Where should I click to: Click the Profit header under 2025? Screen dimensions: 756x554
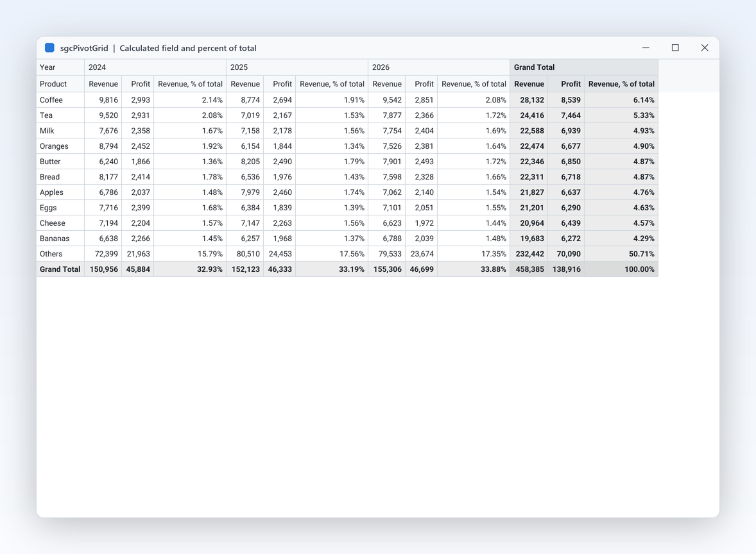[280, 84]
